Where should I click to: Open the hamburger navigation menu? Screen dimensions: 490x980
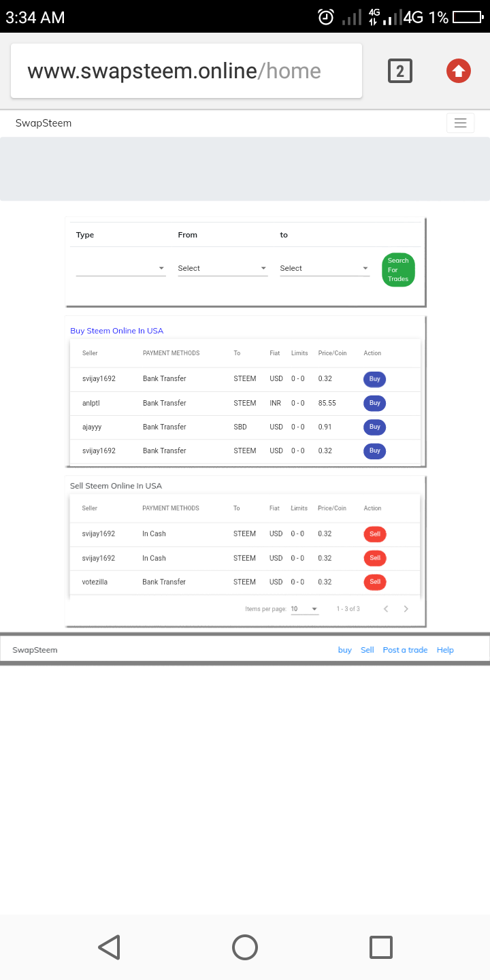tap(460, 123)
